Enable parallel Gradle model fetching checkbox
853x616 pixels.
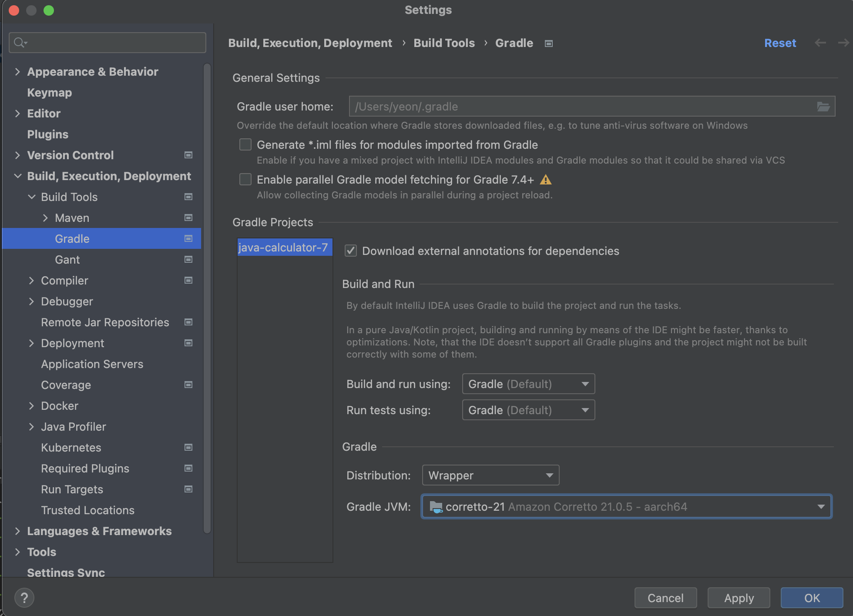245,180
